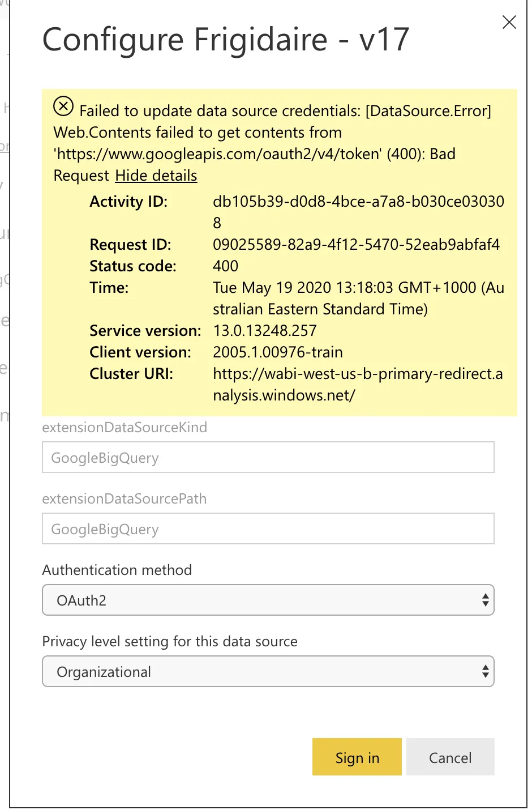
Task: Click the extensionDataSourcePath GoogleBigQuery field
Action: click(x=268, y=528)
